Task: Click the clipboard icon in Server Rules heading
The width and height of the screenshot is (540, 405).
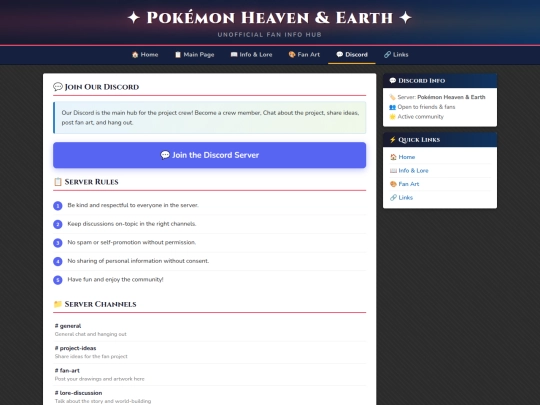Action: click(58, 181)
